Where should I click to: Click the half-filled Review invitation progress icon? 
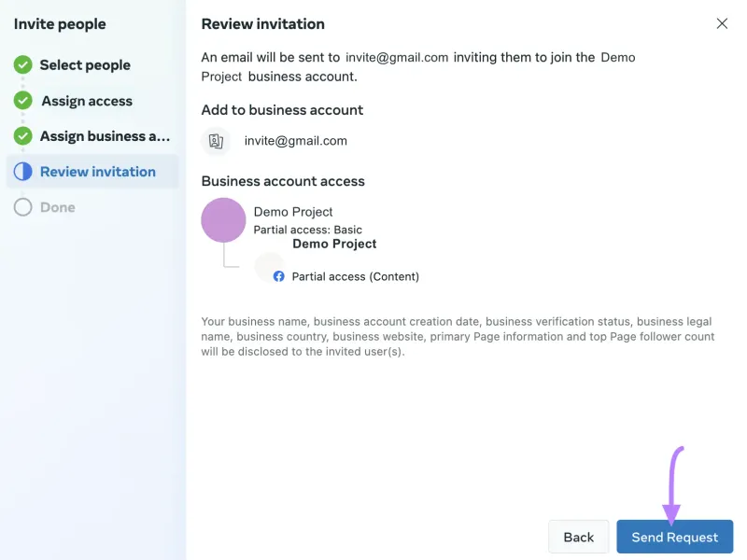[24, 172]
